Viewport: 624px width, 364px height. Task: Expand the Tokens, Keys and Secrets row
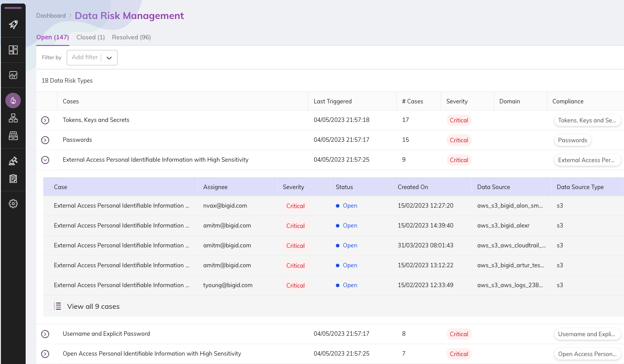(45, 120)
